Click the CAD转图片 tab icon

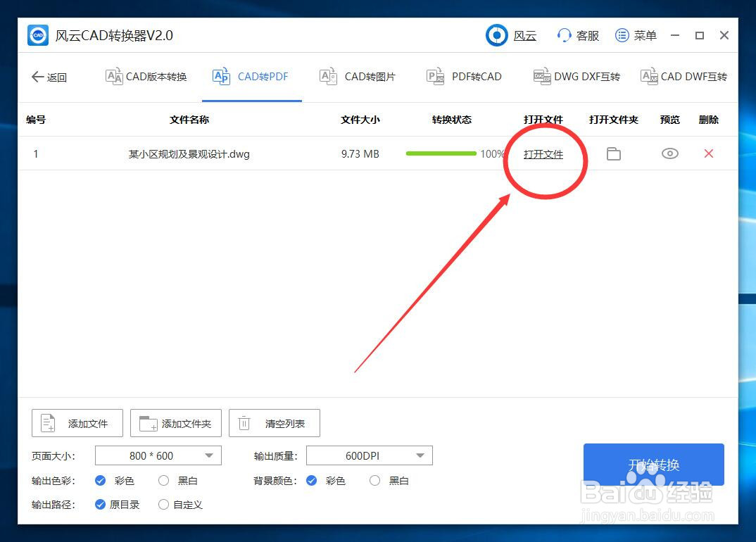tap(328, 76)
